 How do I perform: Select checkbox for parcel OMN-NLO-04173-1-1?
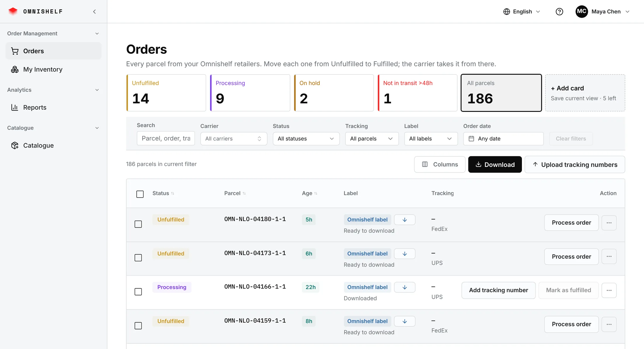tap(138, 258)
